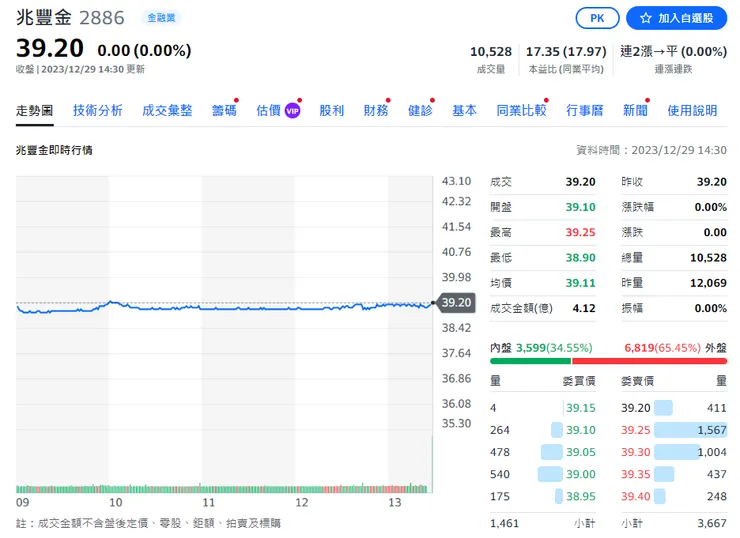View the 健診 tab

[x=420, y=111]
